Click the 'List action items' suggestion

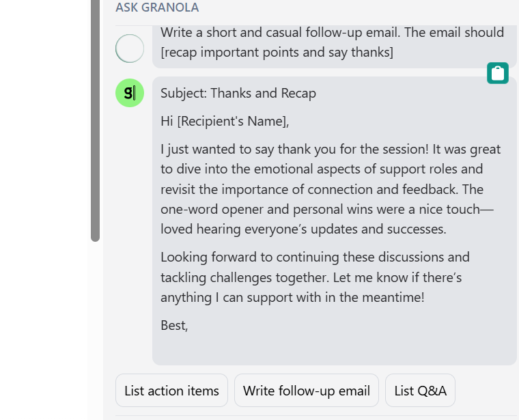[171, 391]
